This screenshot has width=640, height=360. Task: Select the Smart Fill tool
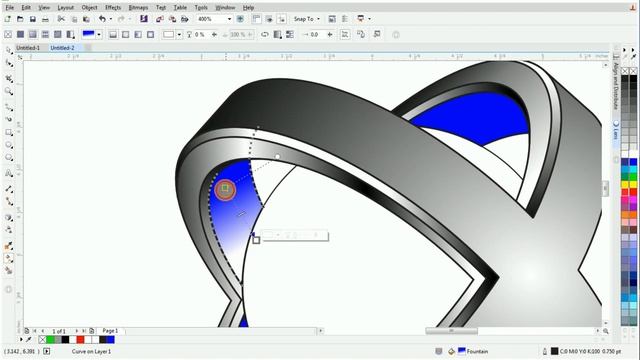(x=9, y=270)
